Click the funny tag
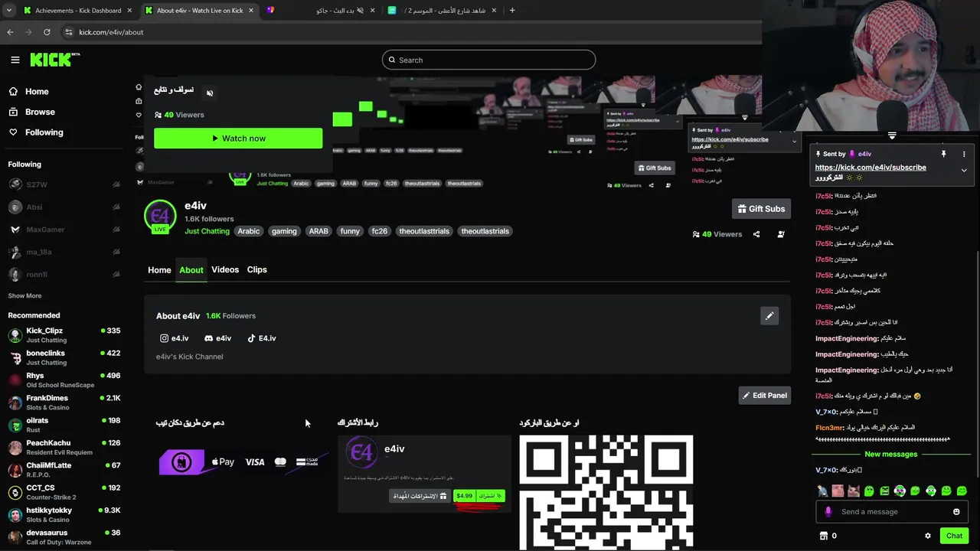980x551 pixels. 350,231
